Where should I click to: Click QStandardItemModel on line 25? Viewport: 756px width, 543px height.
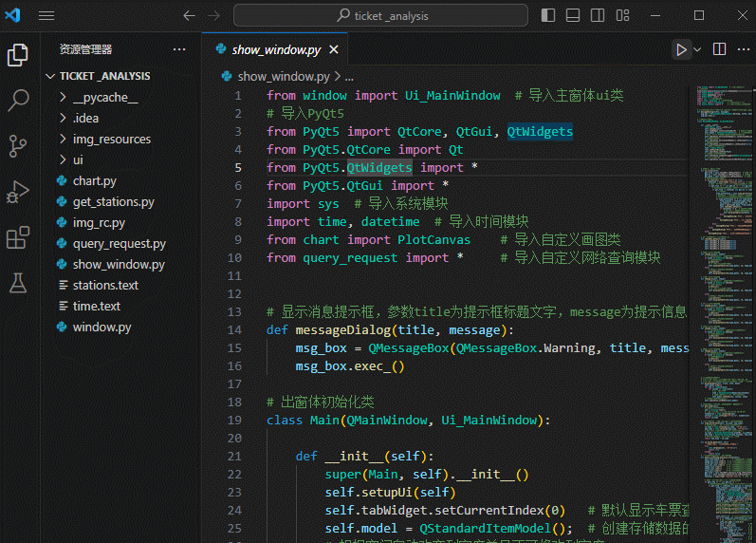pyautogui.click(x=485, y=528)
